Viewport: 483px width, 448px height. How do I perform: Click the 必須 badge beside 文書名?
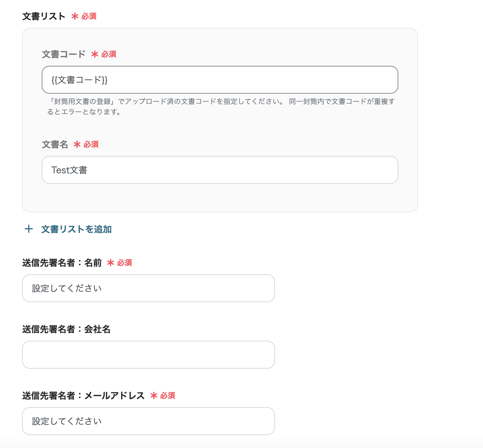(90, 144)
